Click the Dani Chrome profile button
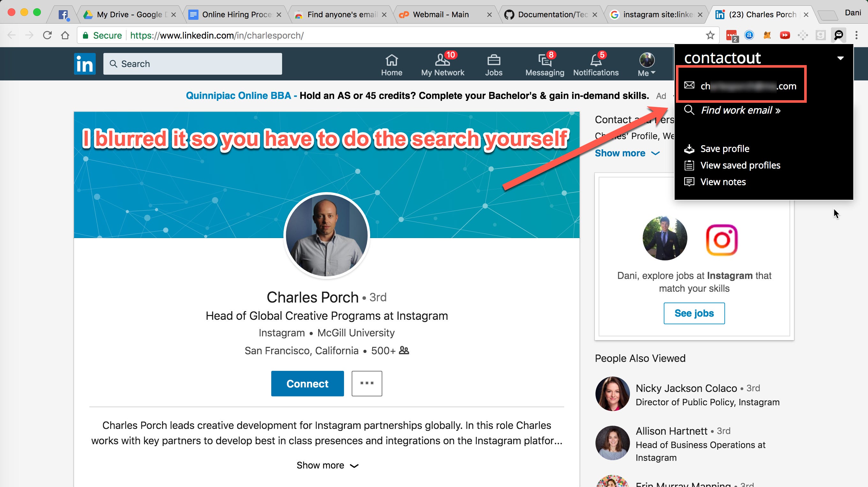The height and width of the screenshot is (487, 868). 852,13
